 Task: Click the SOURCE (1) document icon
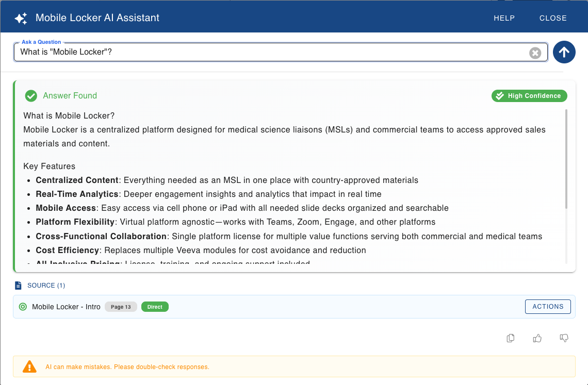pyautogui.click(x=18, y=286)
